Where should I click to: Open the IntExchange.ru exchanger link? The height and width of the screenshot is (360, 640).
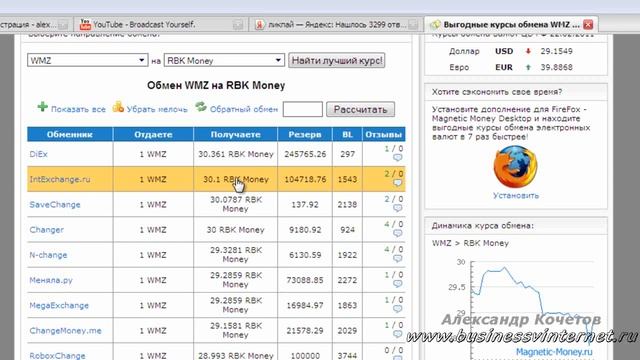(60, 179)
